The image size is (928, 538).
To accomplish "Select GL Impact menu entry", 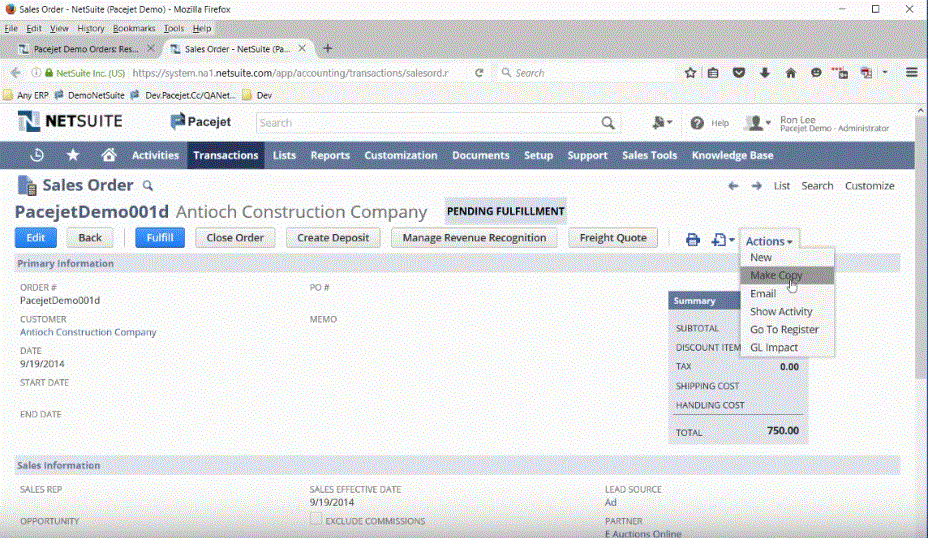I will point(787,347).
